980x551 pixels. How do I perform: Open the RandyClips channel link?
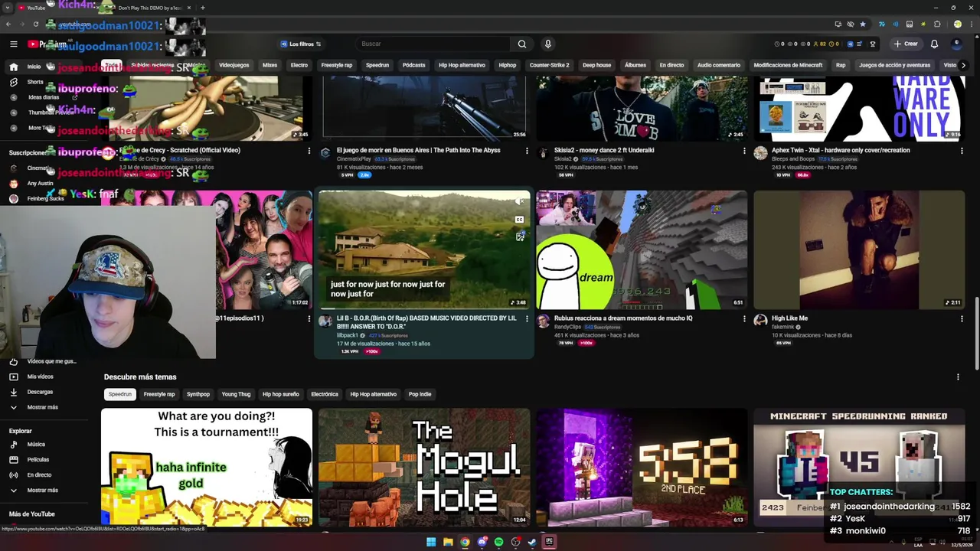[567, 327]
